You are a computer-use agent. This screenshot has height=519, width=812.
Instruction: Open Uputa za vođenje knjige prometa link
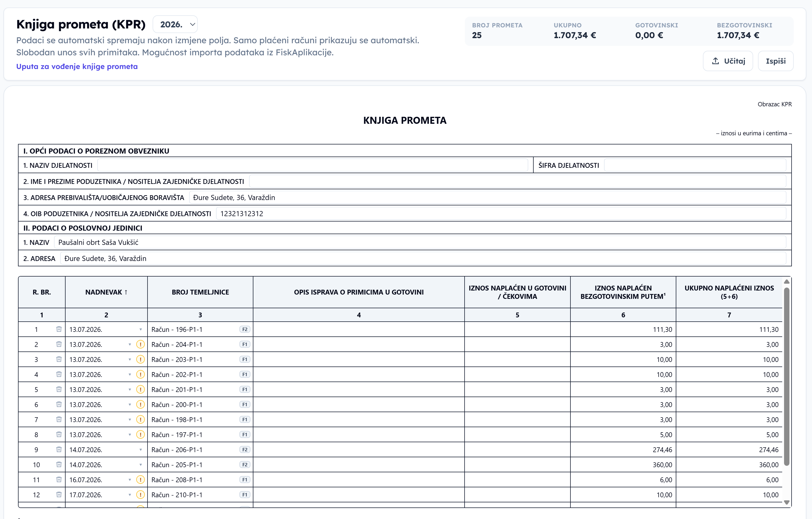click(x=77, y=66)
